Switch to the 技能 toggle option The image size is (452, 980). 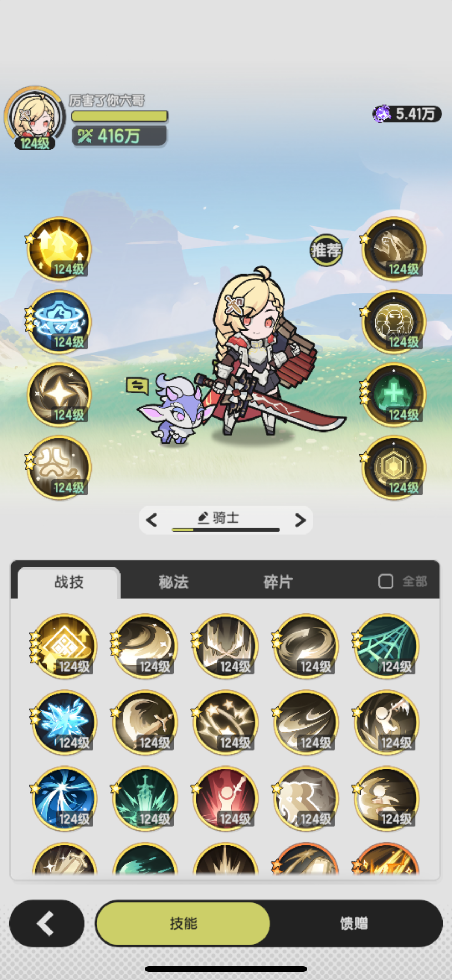click(x=183, y=923)
